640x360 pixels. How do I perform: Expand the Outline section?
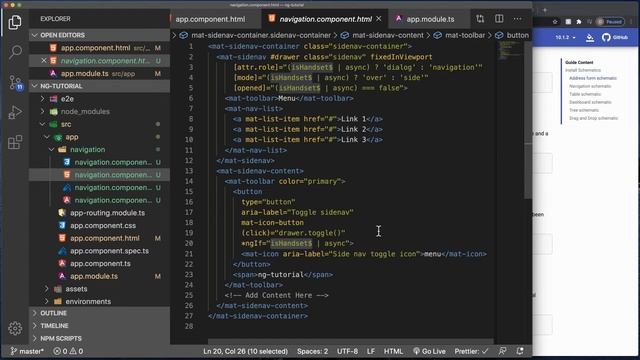pyautogui.click(x=100, y=313)
